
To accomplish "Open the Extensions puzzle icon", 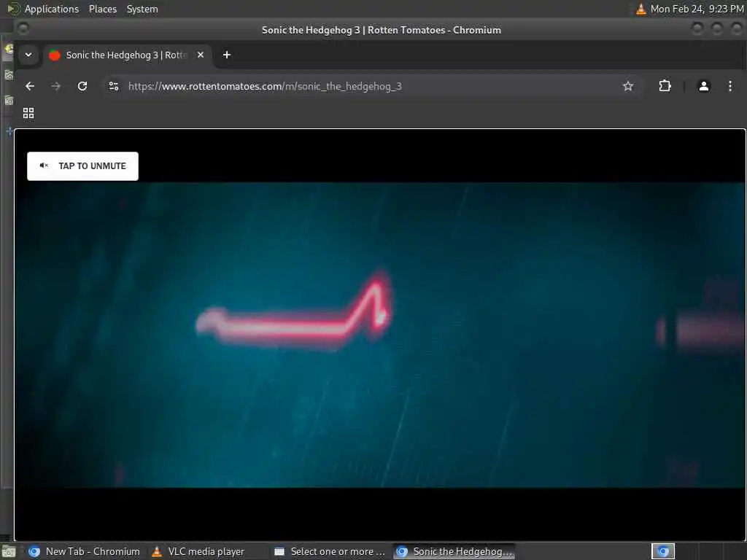I will [665, 86].
